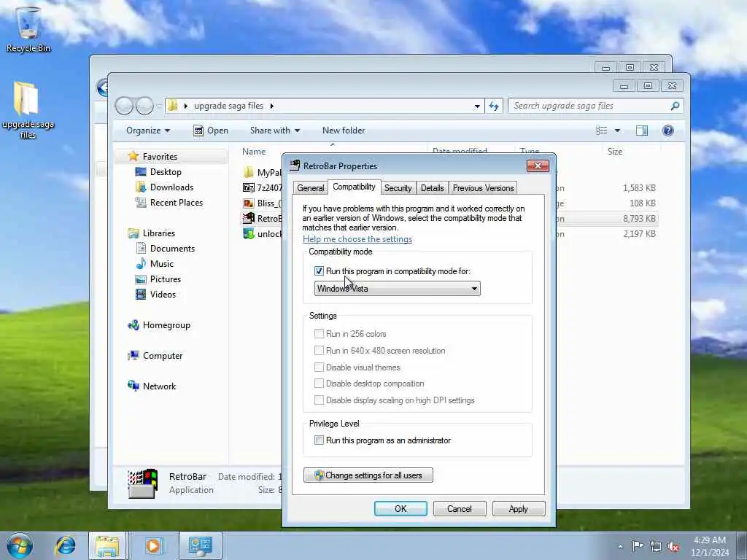The image size is (747, 560).
Task: Click the Control Panel taskbar item
Action: coord(200,545)
